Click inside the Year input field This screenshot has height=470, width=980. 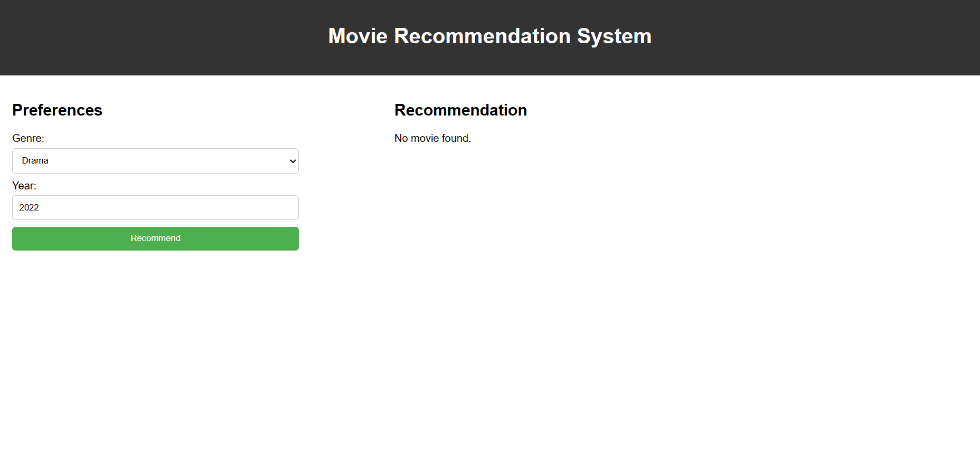[155, 207]
